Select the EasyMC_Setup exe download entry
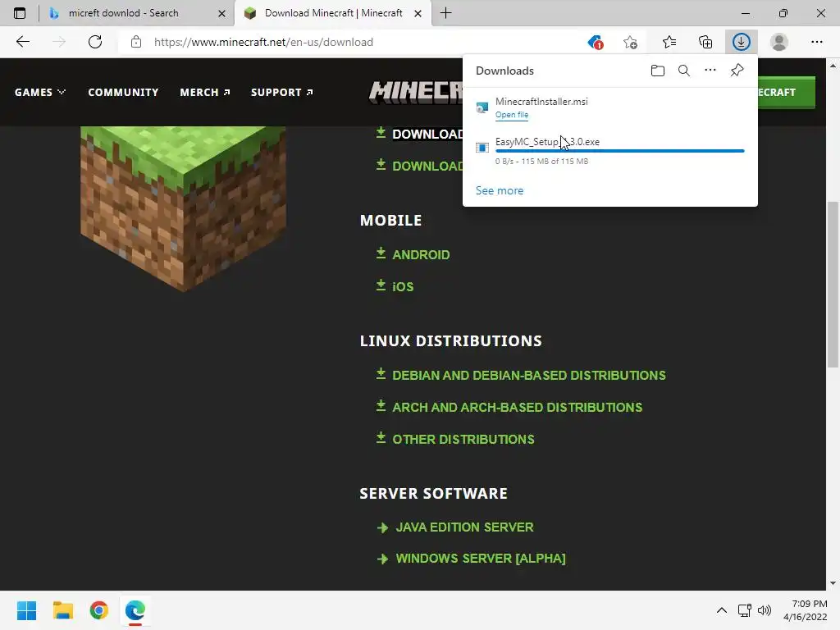840x630 pixels. 610,151
